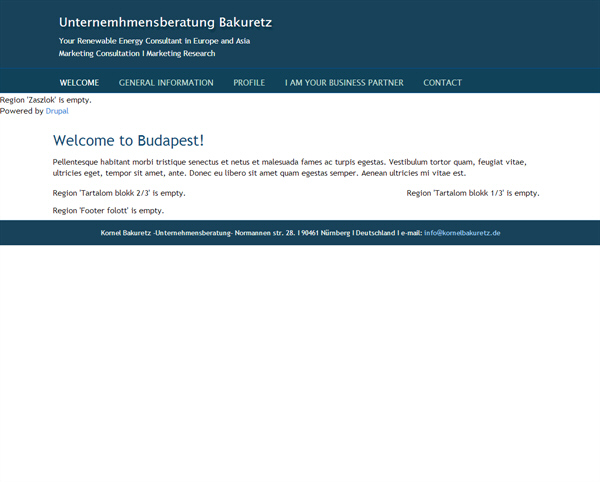
Task: Click the Kornel Bakuretz footer address text
Action: point(261,233)
